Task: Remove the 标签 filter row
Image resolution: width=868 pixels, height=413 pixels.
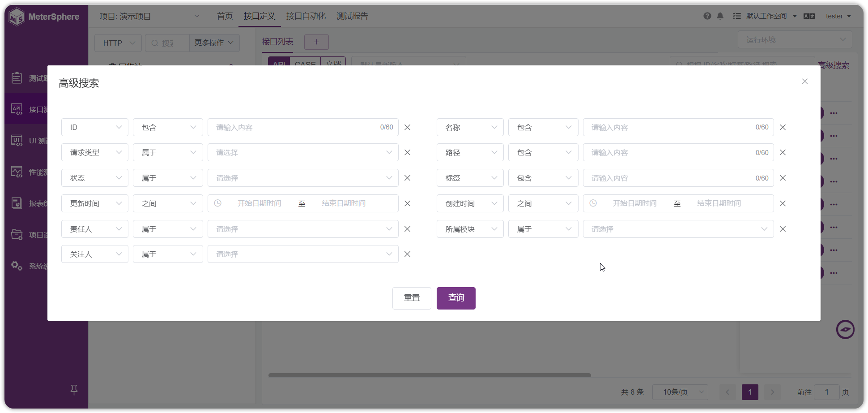Action: pos(783,178)
